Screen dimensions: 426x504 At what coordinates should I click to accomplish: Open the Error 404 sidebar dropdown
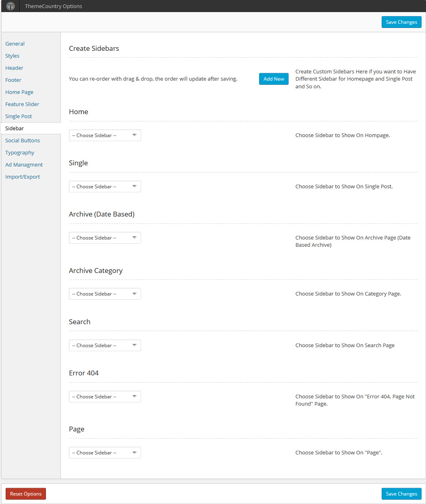click(105, 397)
